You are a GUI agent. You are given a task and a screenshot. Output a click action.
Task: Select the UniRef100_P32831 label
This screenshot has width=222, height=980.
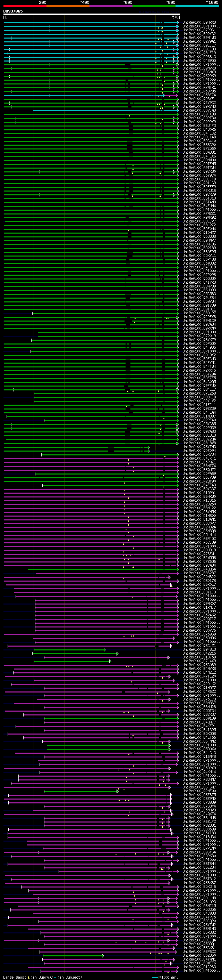[199, 826]
